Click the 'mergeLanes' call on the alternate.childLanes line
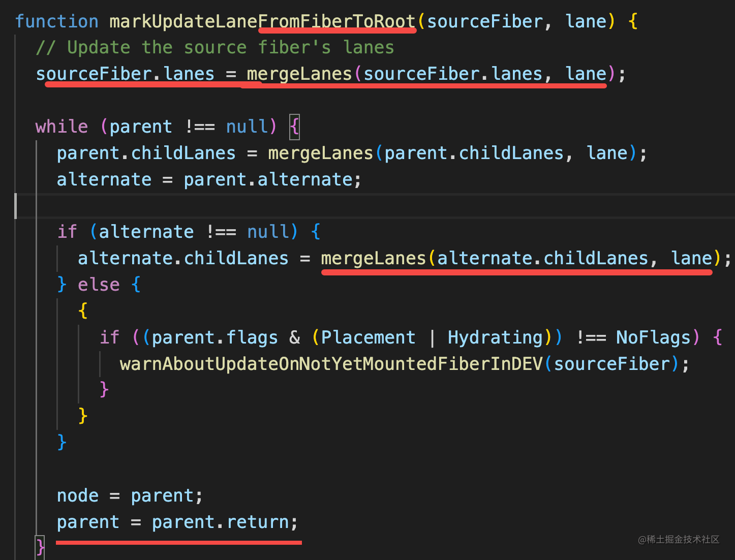This screenshot has height=560, width=735. click(x=373, y=258)
